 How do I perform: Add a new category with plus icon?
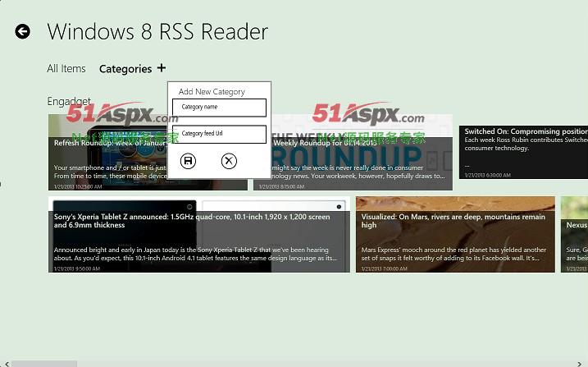162,68
